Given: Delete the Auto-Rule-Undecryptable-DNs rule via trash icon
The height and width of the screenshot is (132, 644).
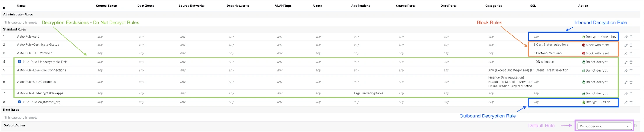Looking at the screenshot, I should pyautogui.click(x=631, y=62).
